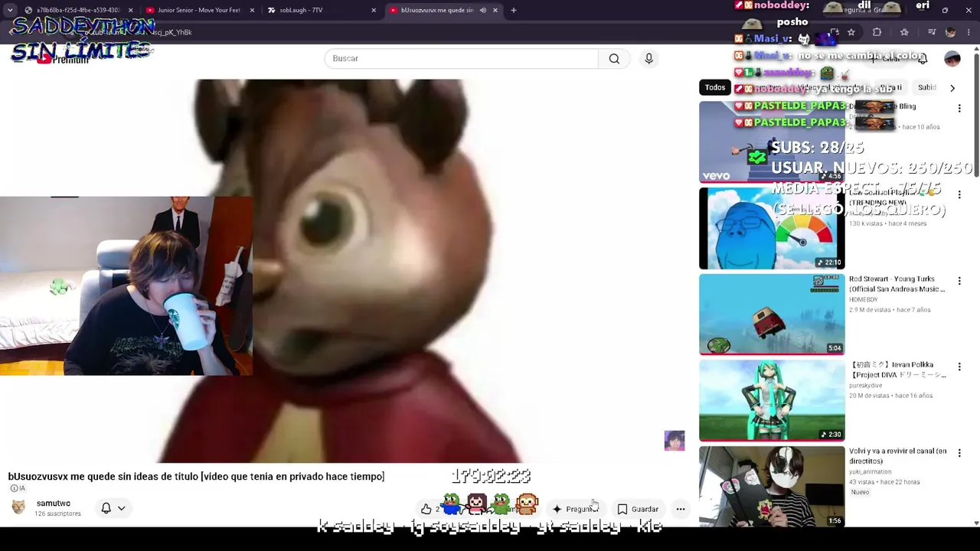
Task: Open more actions menu under the video
Action: (680, 509)
